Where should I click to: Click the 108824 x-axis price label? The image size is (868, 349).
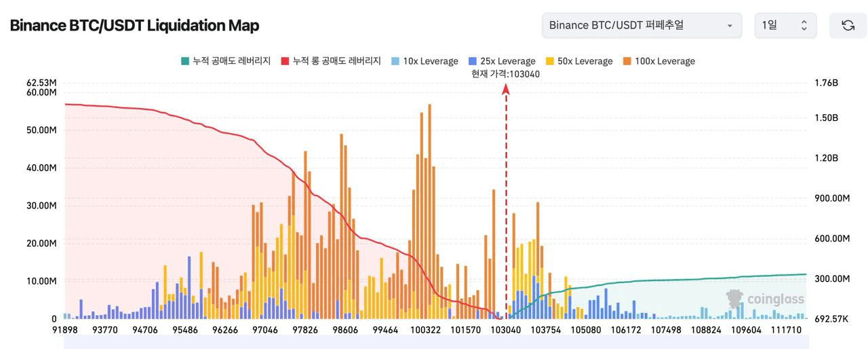coord(706,329)
